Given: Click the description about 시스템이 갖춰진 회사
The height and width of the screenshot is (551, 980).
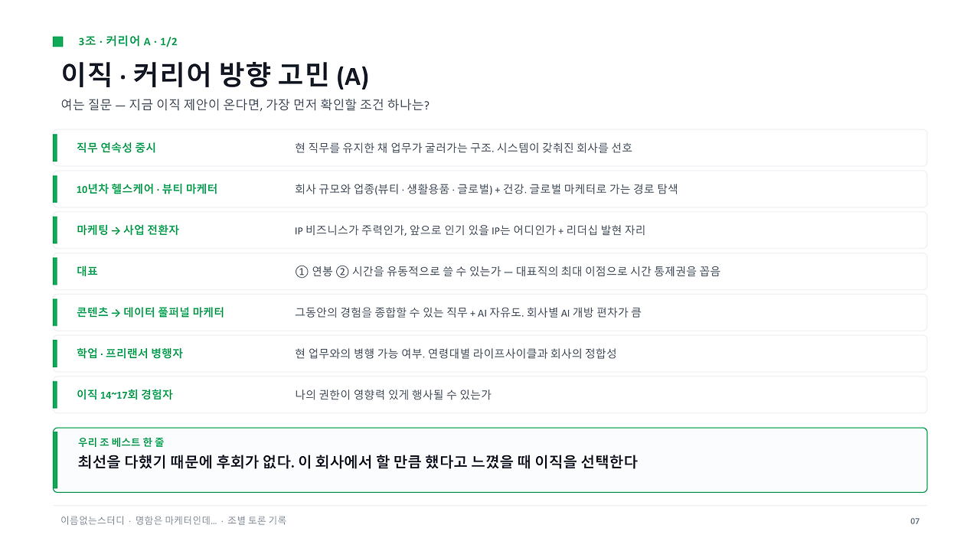Looking at the screenshot, I should (464, 148).
